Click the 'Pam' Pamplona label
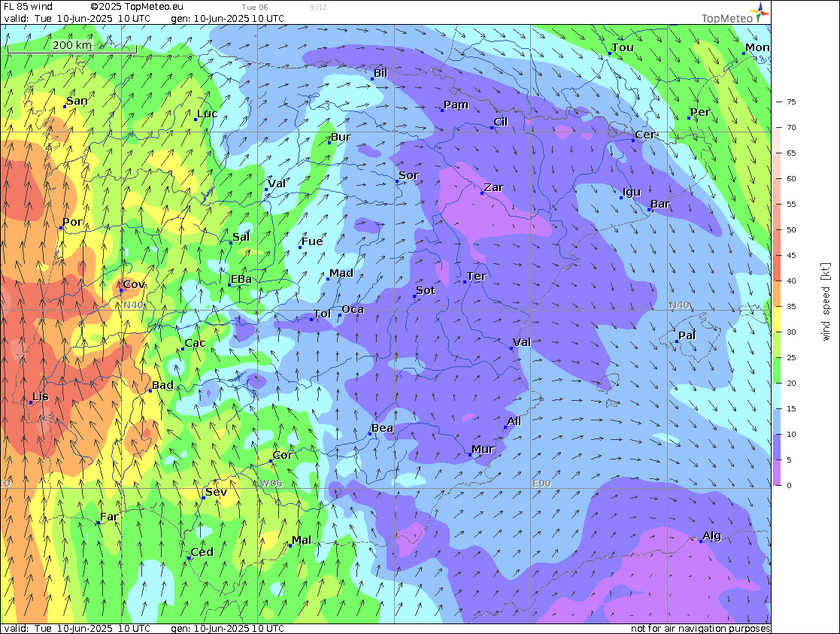The image size is (840, 634). click(x=456, y=105)
